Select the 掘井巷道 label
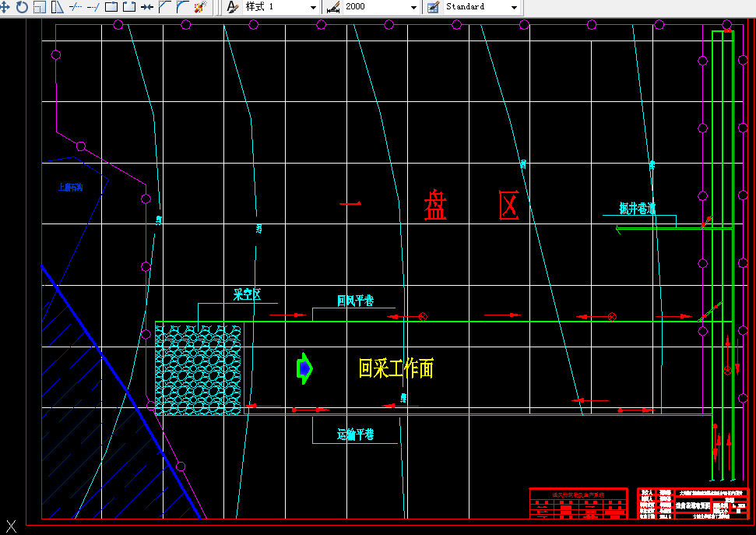Screen dimensions: 756x535 click(x=638, y=209)
